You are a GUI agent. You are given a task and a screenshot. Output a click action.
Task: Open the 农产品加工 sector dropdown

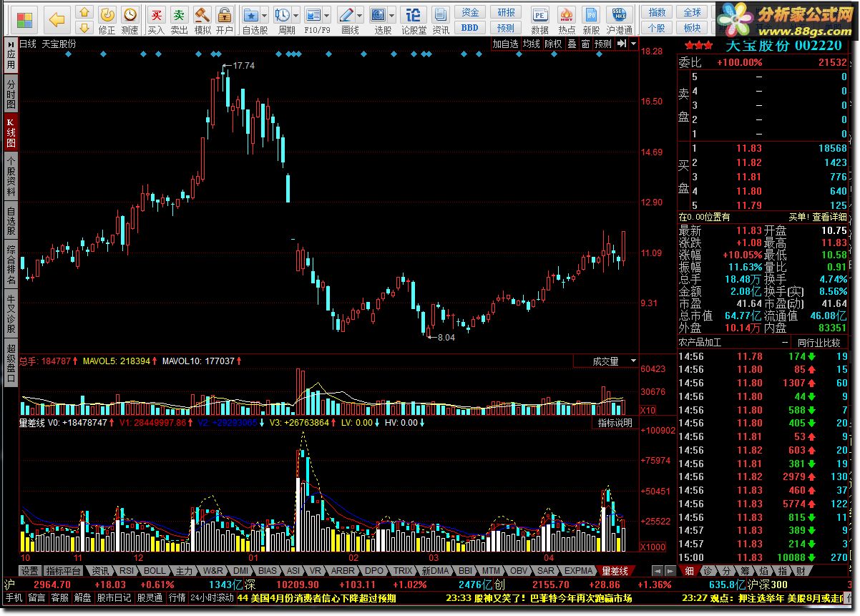point(733,343)
